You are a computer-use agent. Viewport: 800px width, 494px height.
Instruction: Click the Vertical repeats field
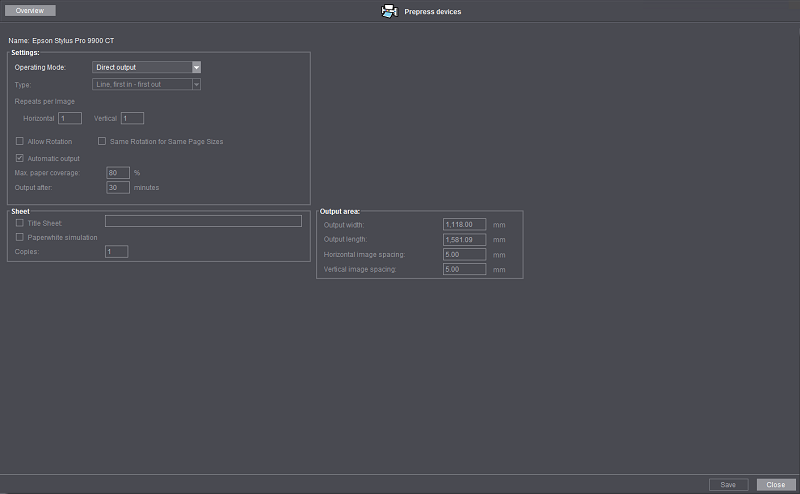133,119
